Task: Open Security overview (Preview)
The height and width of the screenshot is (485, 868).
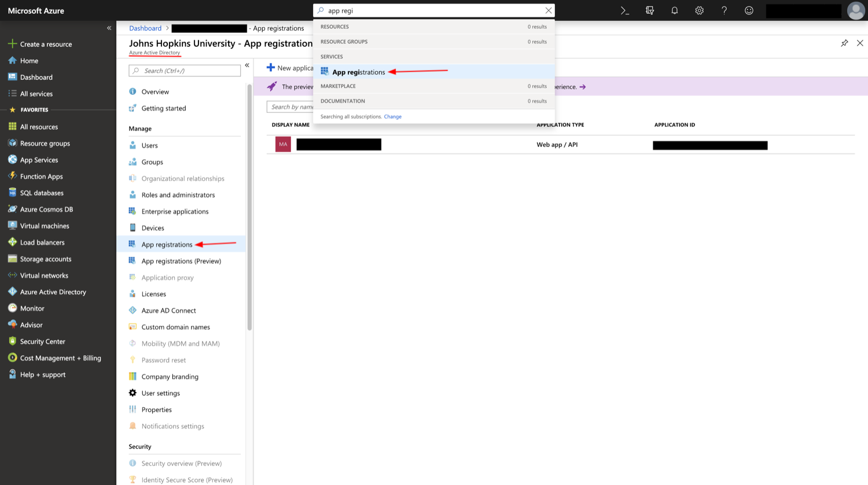Action: point(181,464)
